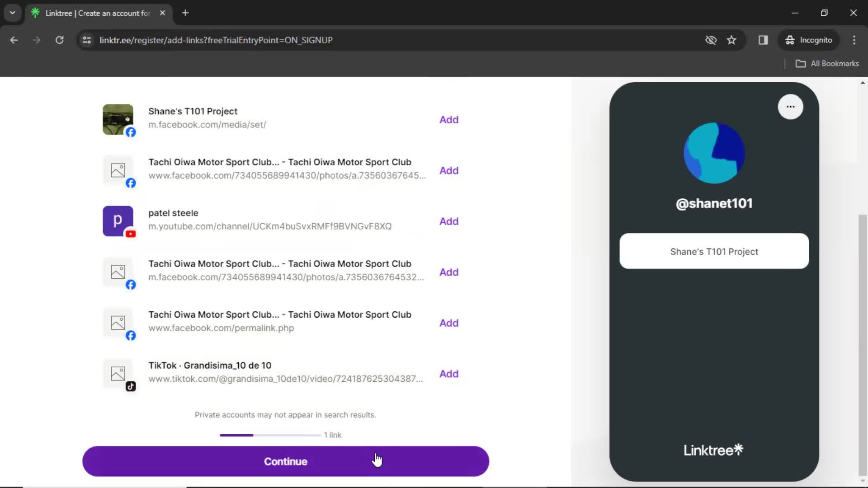Open the three-dot menu on the phone preview
The width and height of the screenshot is (868, 488).
790,107
